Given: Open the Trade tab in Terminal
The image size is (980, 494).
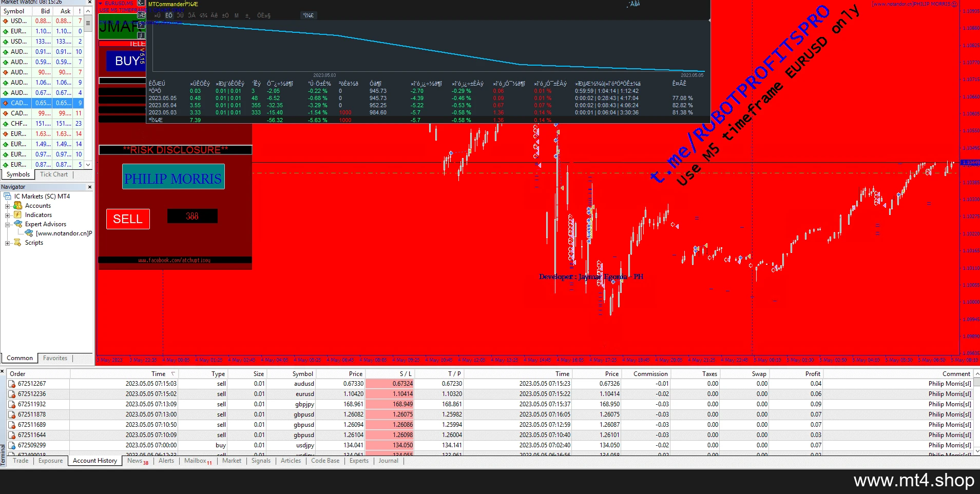Looking at the screenshot, I should (21, 461).
